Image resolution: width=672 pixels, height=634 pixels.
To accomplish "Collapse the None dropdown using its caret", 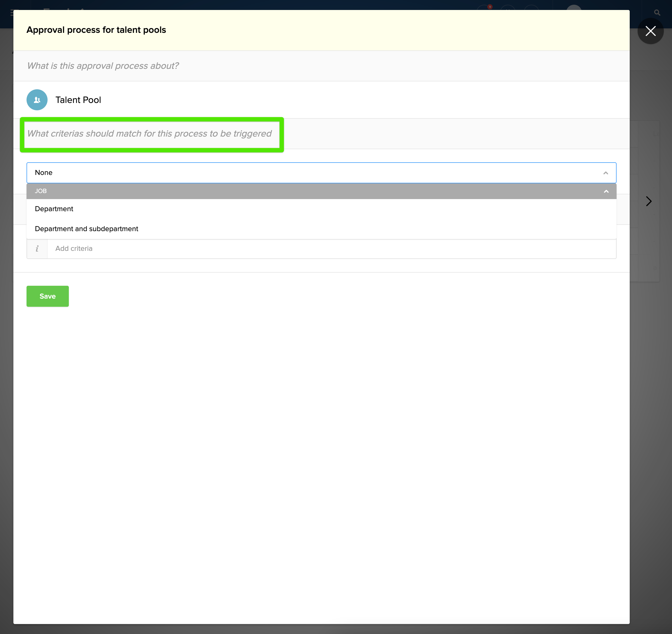I will pos(606,173).
